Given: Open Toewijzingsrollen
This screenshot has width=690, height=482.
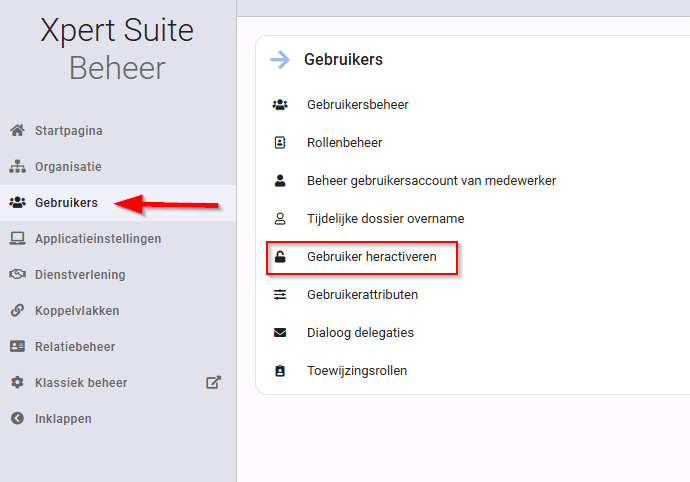Looking at the screenshot, I should tap(357, 371).
